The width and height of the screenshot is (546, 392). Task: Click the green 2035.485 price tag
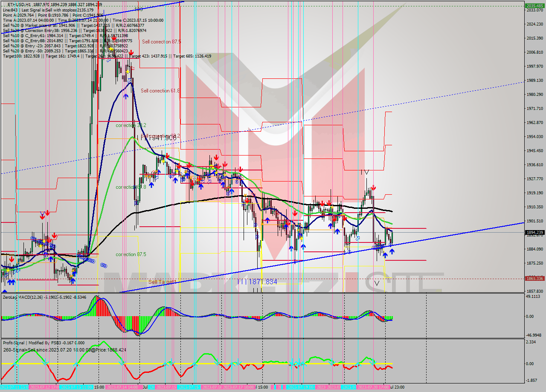point(534,6)
